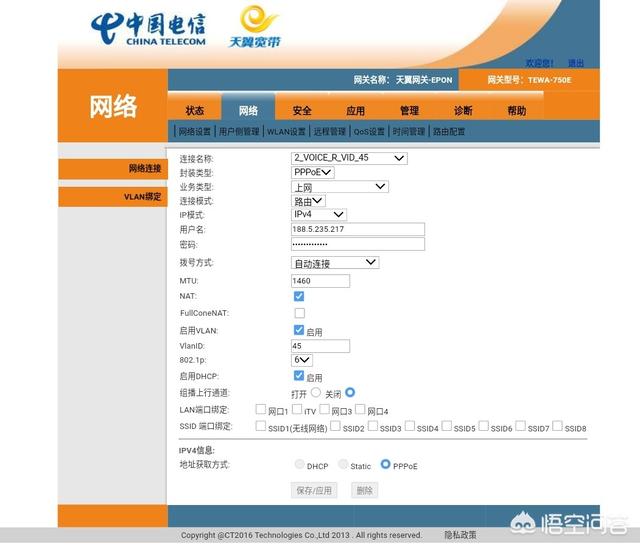This screenshot has width=640, height=547.
Task: Click the 保存/应用 button
Action: point(314,490)
